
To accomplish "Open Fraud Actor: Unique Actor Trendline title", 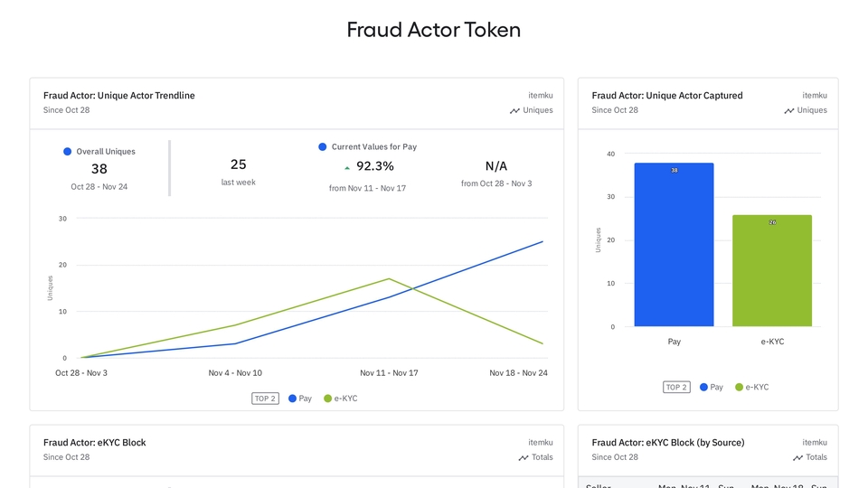I will pyautogui.click(x=118, y=96).
